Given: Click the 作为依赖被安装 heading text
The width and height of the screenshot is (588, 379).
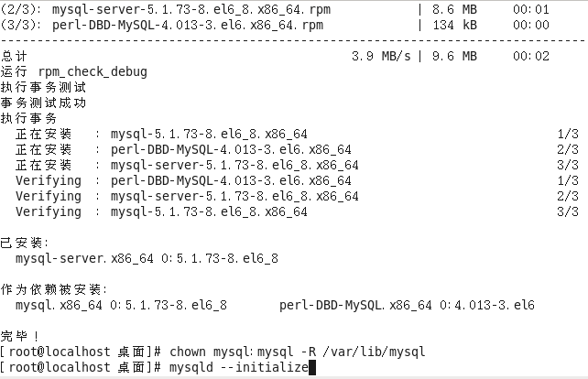Looking at the screenshot, I should pos(54,289).
